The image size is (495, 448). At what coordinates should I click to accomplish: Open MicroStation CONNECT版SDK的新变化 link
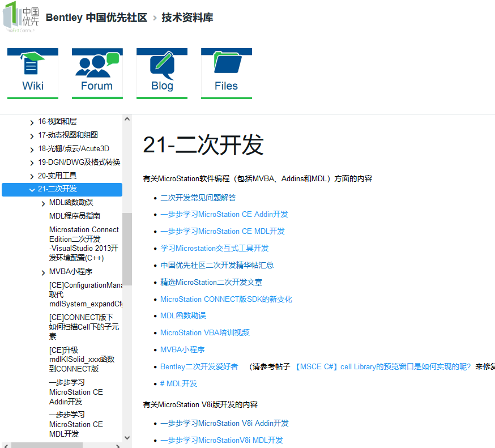tap(227, 299)
